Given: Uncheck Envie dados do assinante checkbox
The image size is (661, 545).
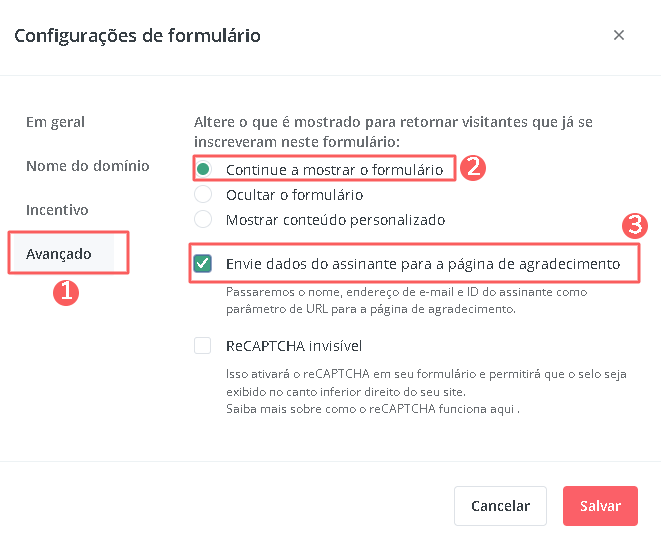Looking at the screenshot, I should point(203,264).
